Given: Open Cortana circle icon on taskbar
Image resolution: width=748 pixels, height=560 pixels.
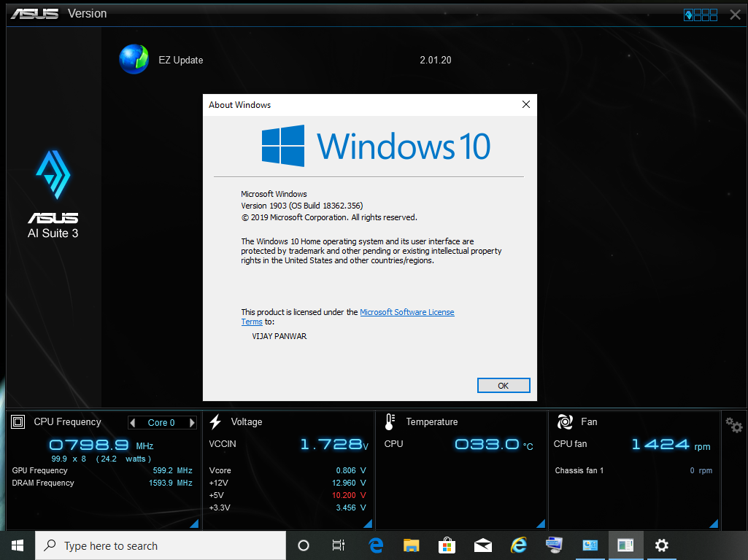Looking at the screenshot, I should click(x=304, y=545).
